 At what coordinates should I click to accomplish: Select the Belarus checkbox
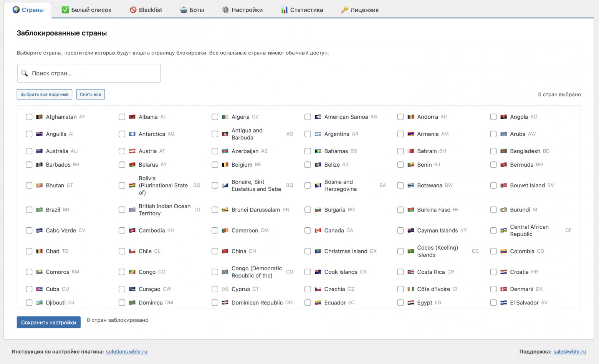point(122,165)
